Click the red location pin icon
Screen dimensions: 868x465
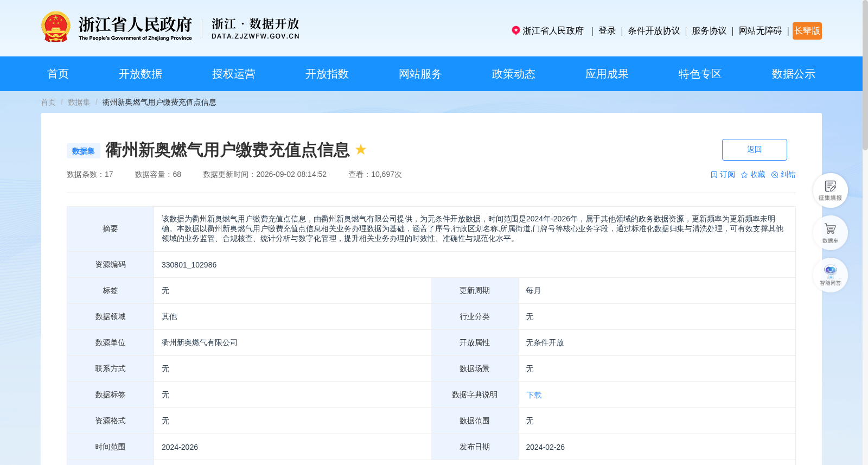(x=516, y=30)
